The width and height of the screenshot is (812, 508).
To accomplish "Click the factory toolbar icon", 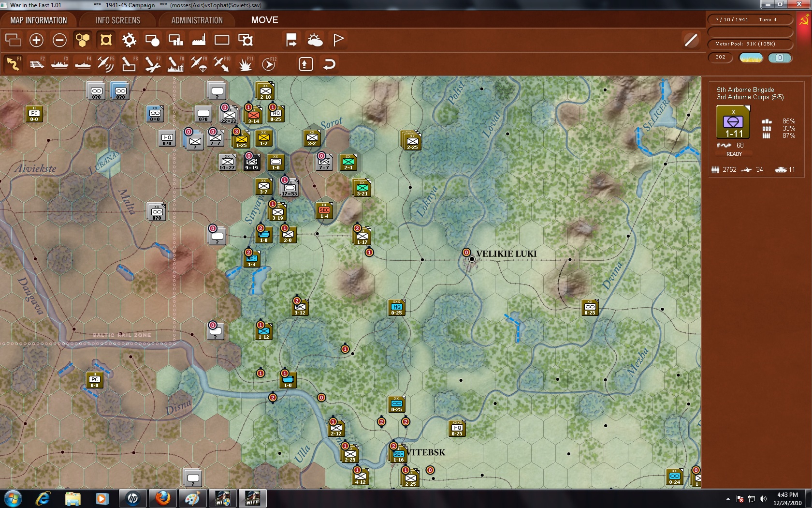I will [199, 40].
